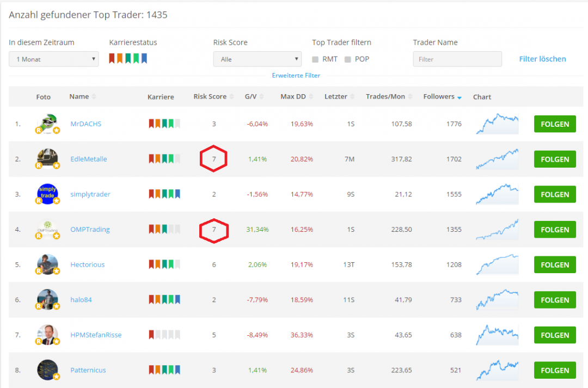The height and width of the screenshot is (388, 588).
Task: Open HPMStefanRisse profile photo
Action: click(x=47, y=335)
